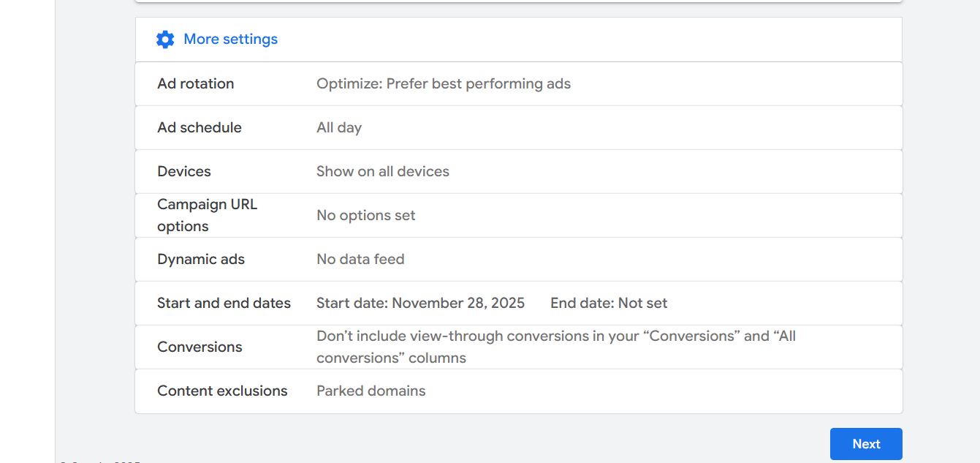Open the Content exclusions setting
Screen dimensions: 980x463
click(222, 391)
